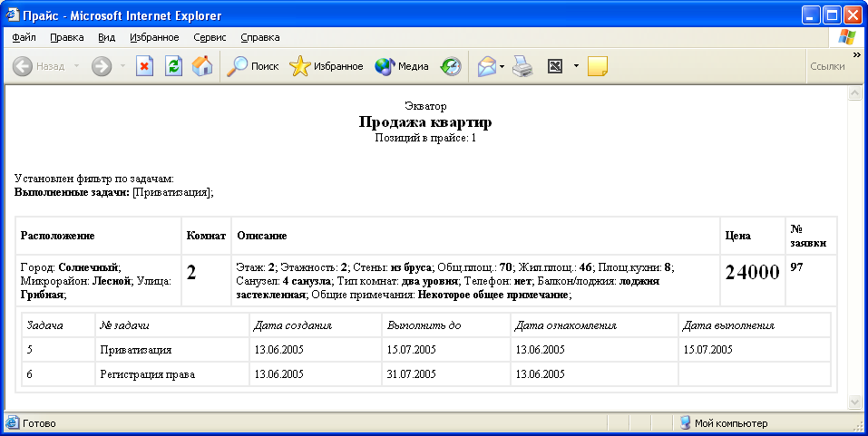Click the Экватор company name text

pyautogui.click(x=425, y=106)
